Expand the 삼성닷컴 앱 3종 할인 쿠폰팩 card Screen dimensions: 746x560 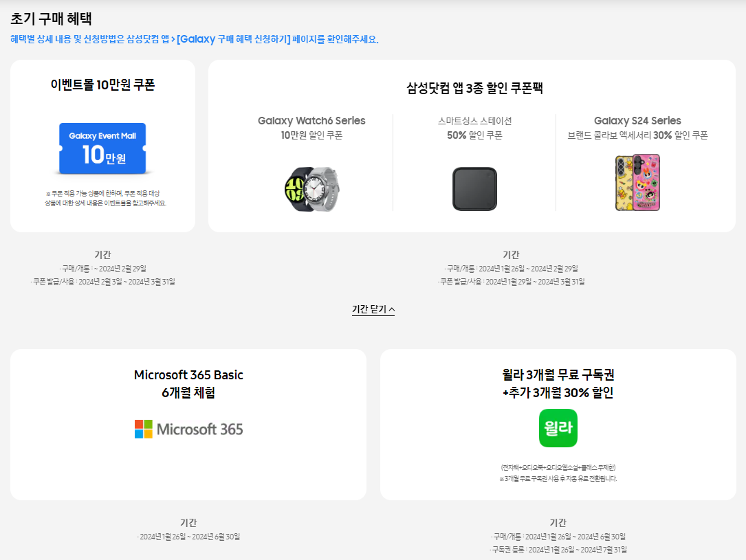click(x=474, y=145)
